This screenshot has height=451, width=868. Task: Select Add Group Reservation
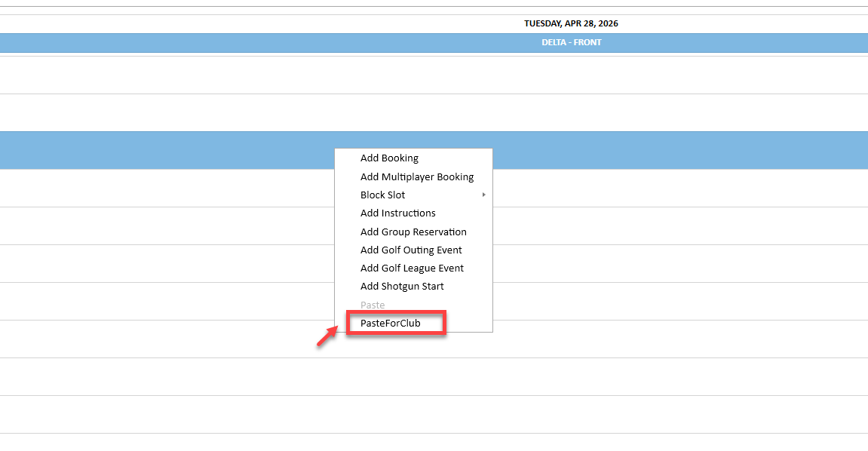click(413, 232)
